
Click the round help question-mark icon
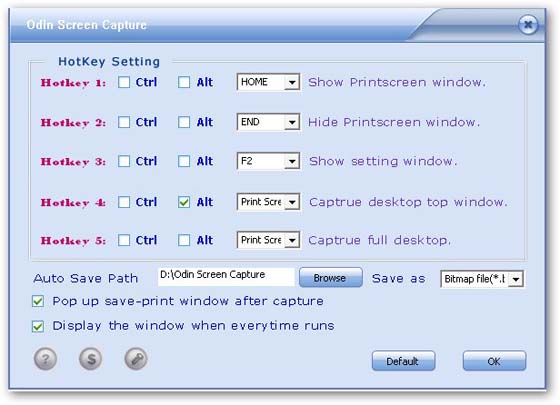[45, 359]
